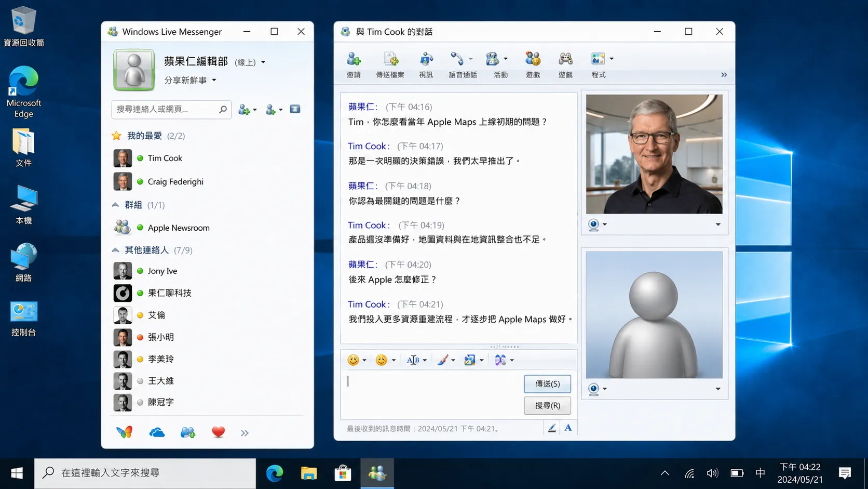
Task: Click the 傳送(S) send button
Action: click(547, 384)
